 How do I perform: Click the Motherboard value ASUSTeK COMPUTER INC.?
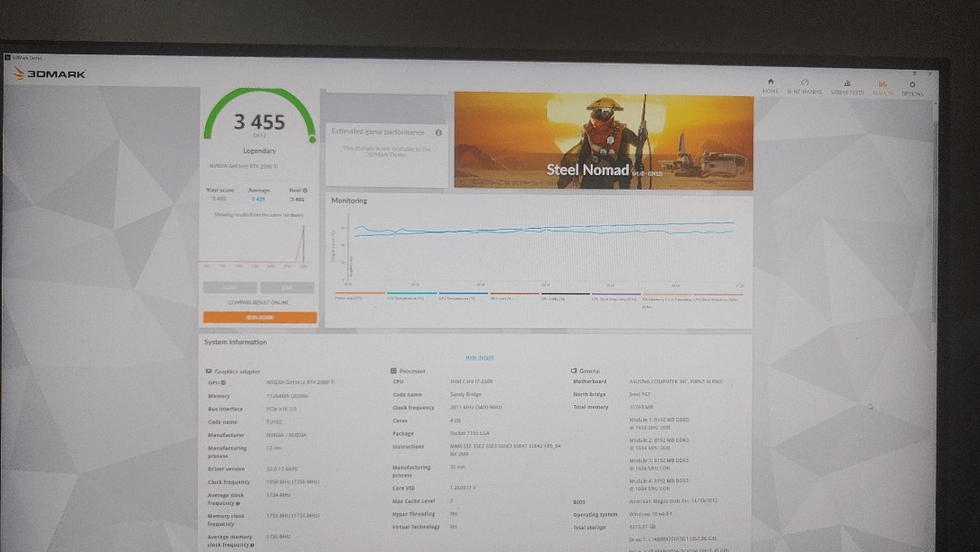pos(675,381)
